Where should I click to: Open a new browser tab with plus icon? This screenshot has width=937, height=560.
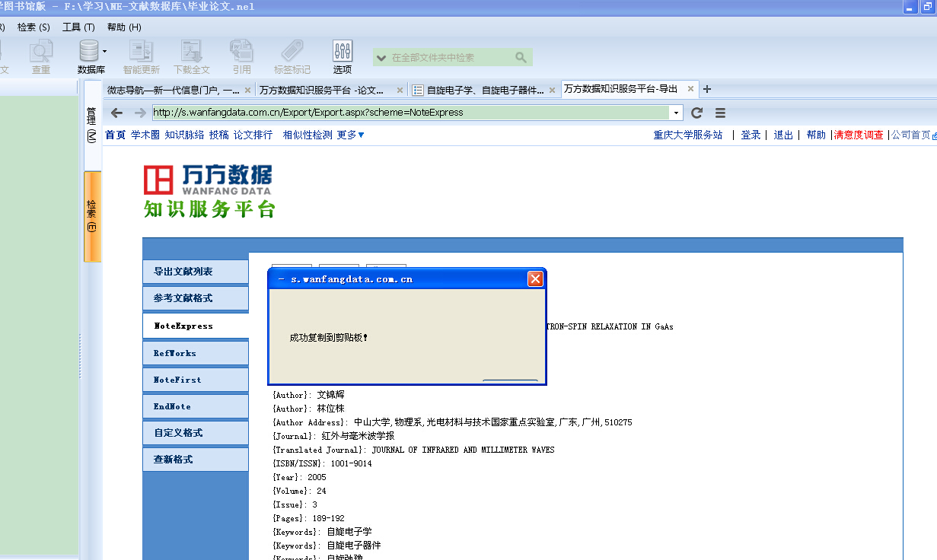point(707,89)
